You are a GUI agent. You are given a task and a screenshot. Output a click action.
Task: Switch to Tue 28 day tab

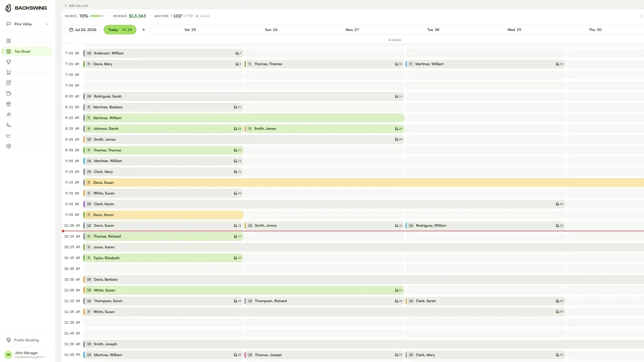[433, 30]
